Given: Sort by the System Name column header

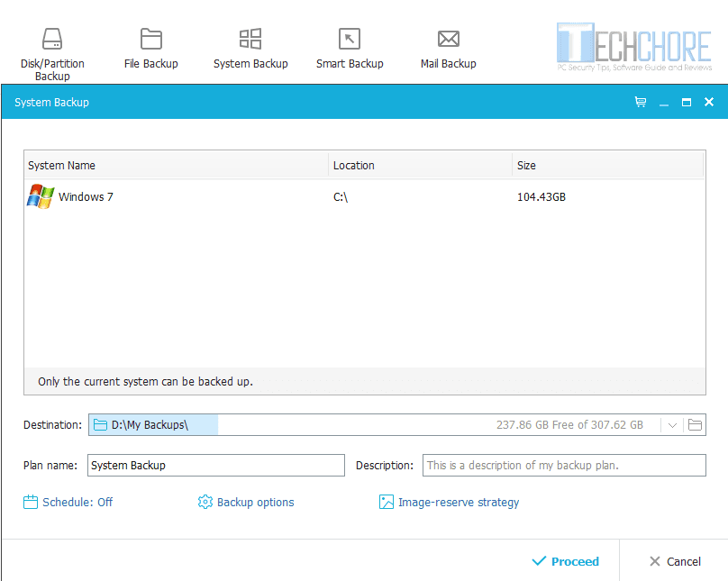Looking at the screenshot, I should pos(176,165).
